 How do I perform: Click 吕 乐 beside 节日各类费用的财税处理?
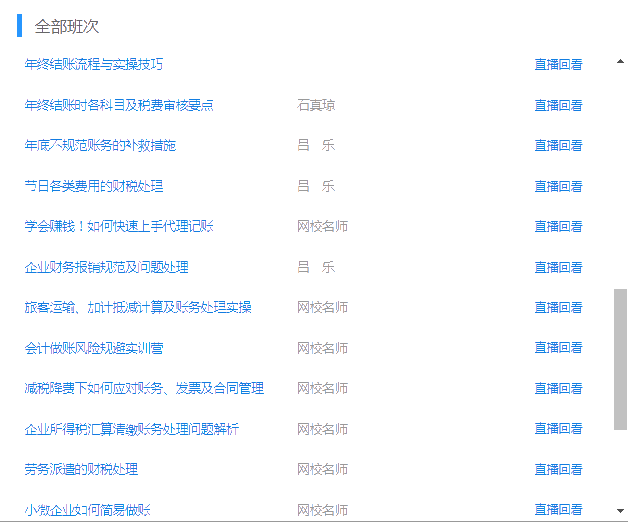[316, 186]
